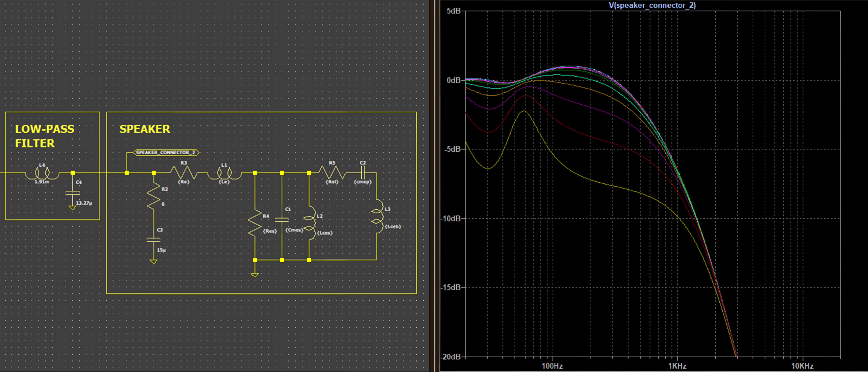The image size is (868, 372).
Task: Click the C2 reference designator text
Action: [x=363, y=163]
